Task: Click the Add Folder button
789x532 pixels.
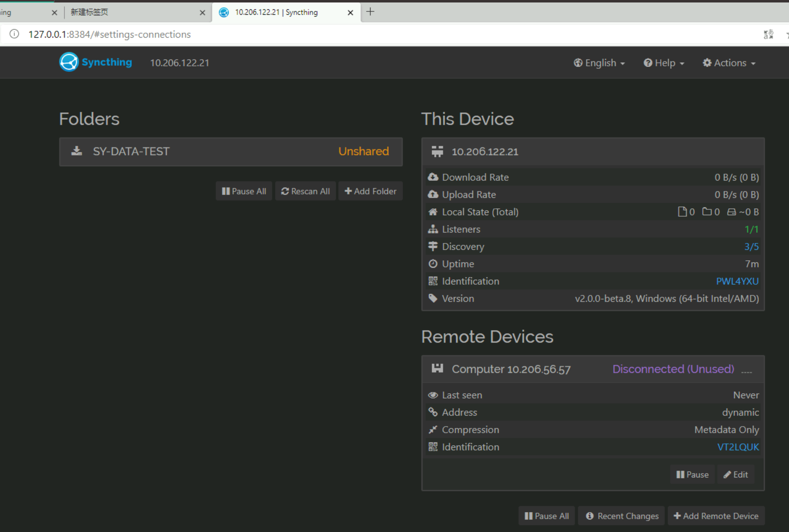Action: tap(370, 191)
